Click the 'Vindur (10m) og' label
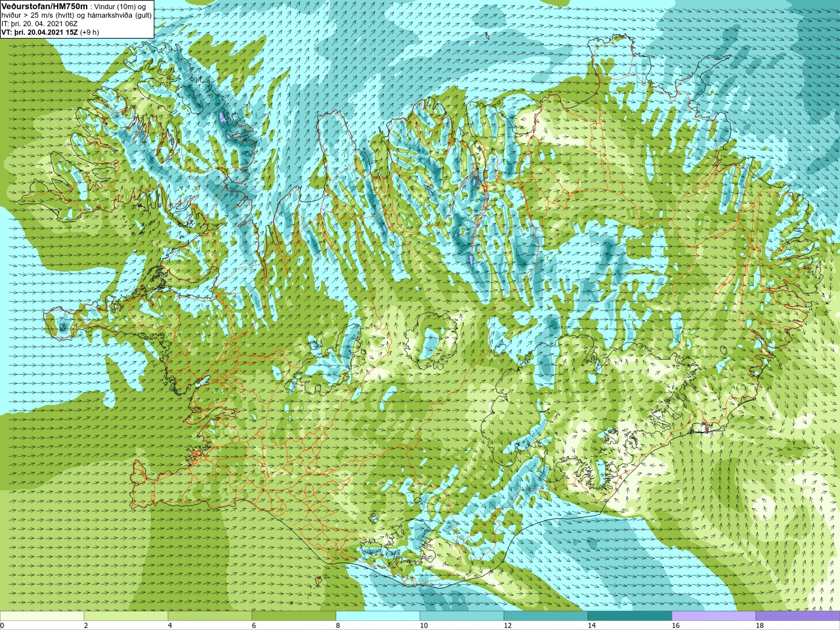This screenshot has height=630, width=840. [120, 7]
